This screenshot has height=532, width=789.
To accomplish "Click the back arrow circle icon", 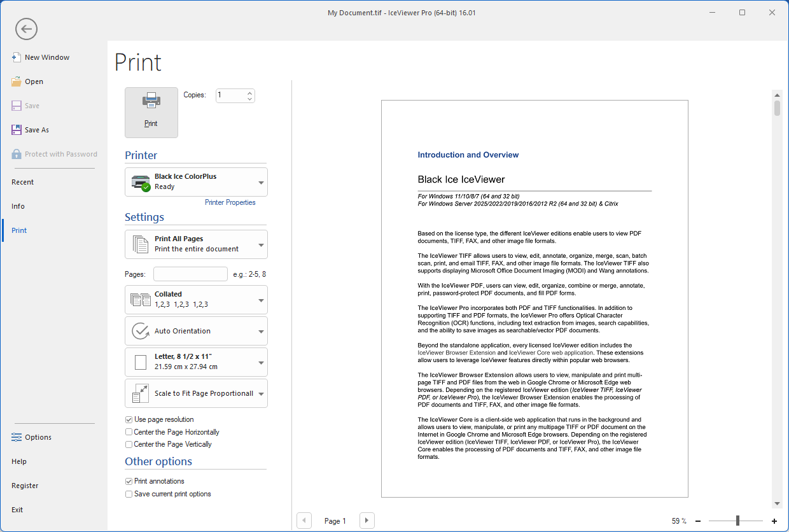I will click(27, 29).
